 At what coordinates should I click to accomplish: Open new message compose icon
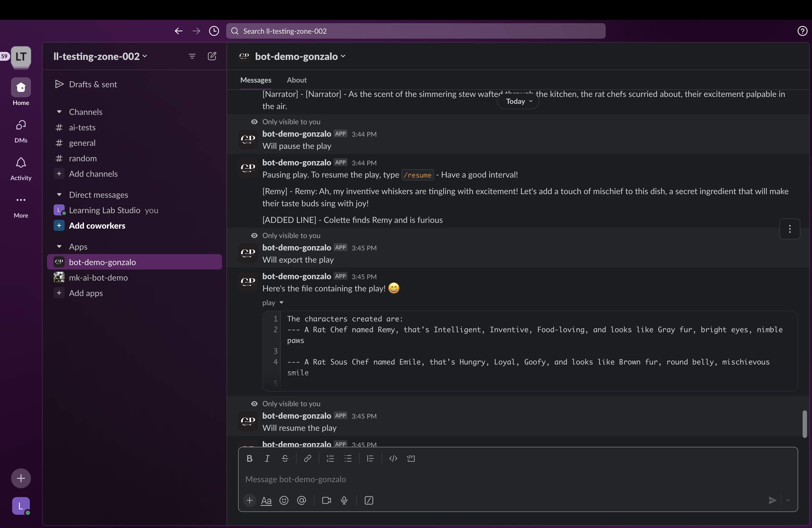coord(212,56)
